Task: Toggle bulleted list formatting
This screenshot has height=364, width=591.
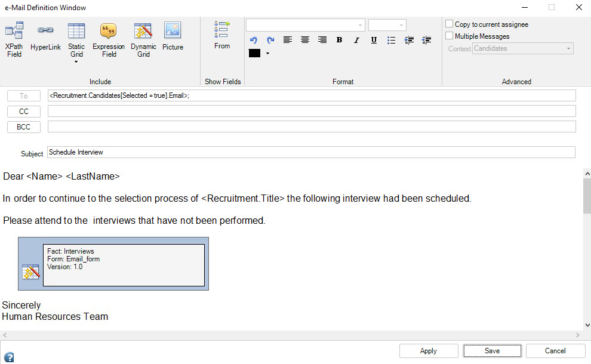Action: [x=391, y=40]
